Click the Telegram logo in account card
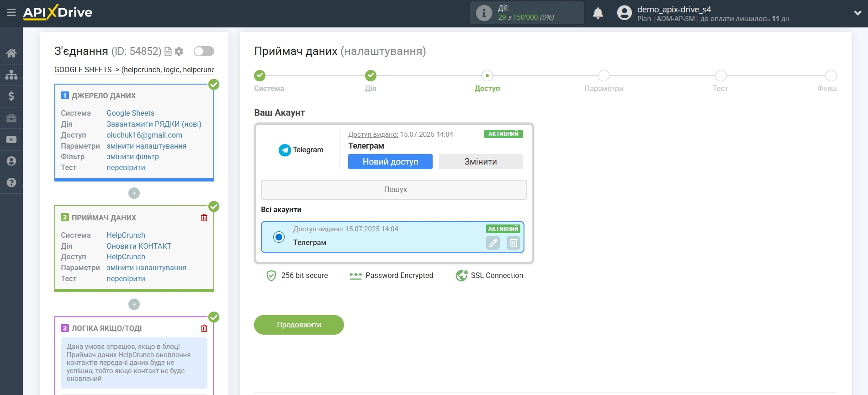The height and width of the screenshot is (395, 868). tap(301, 149)
